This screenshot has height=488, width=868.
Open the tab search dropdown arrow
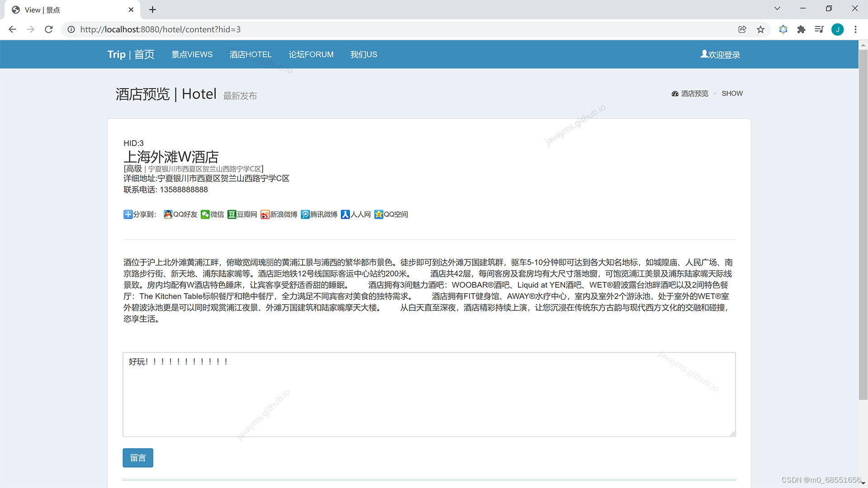(777, 9)
